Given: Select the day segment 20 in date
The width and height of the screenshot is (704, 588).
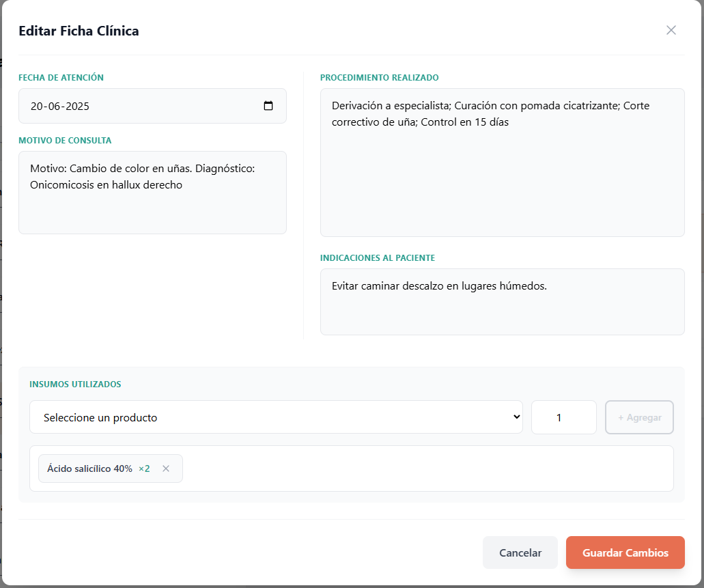Looking at the screenshot, I should 37,107.
